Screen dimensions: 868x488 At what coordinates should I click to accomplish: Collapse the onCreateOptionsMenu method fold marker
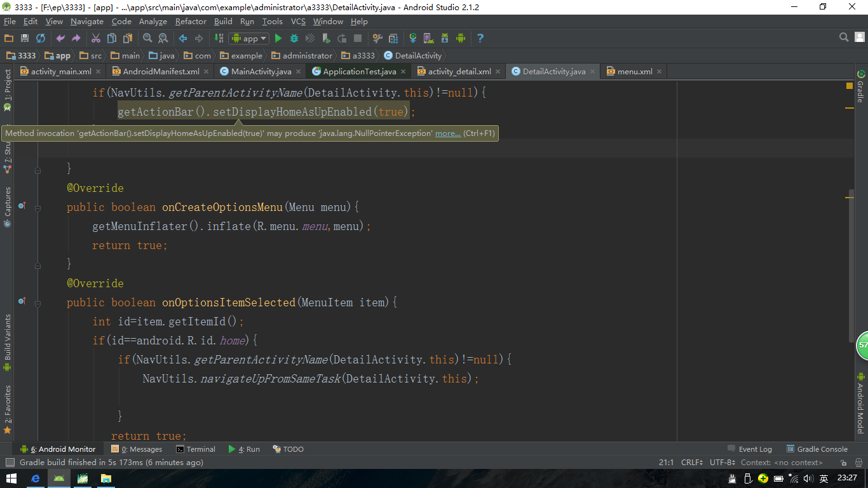coord(37,207)
